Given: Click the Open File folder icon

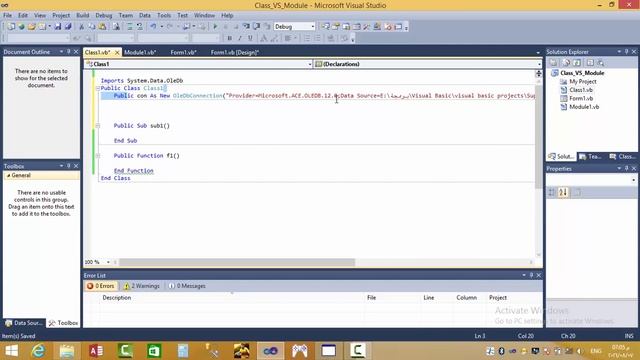Looking at the screenshot, I should [31, 27].
